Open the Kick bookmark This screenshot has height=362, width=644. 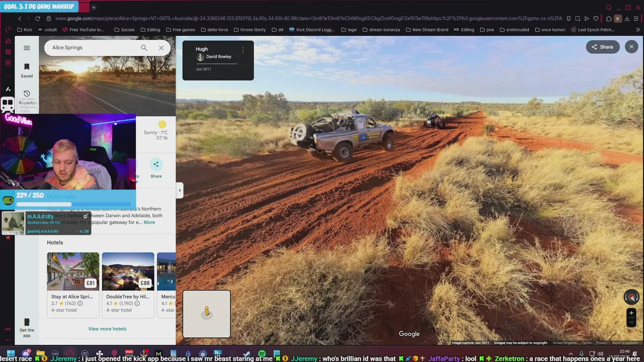click(24, 30)
